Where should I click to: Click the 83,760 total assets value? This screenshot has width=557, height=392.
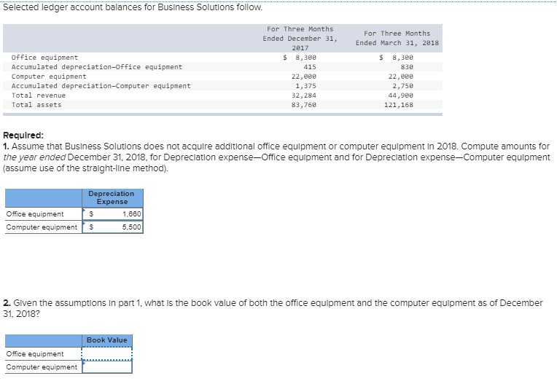304,105
